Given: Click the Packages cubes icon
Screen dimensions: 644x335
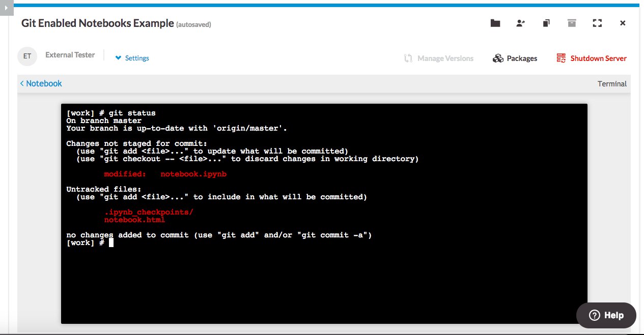Looking at the screenshot, I should [x=498, y=58].
